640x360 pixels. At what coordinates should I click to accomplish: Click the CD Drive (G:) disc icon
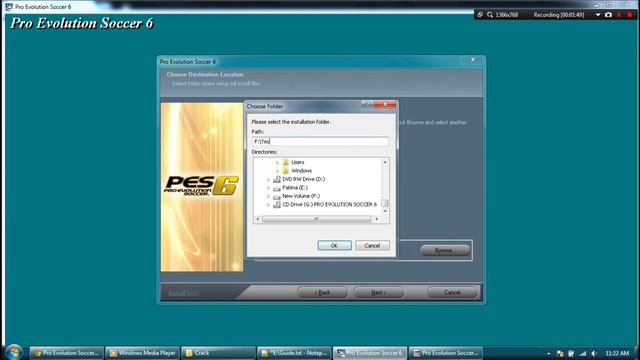pos(277,204)
